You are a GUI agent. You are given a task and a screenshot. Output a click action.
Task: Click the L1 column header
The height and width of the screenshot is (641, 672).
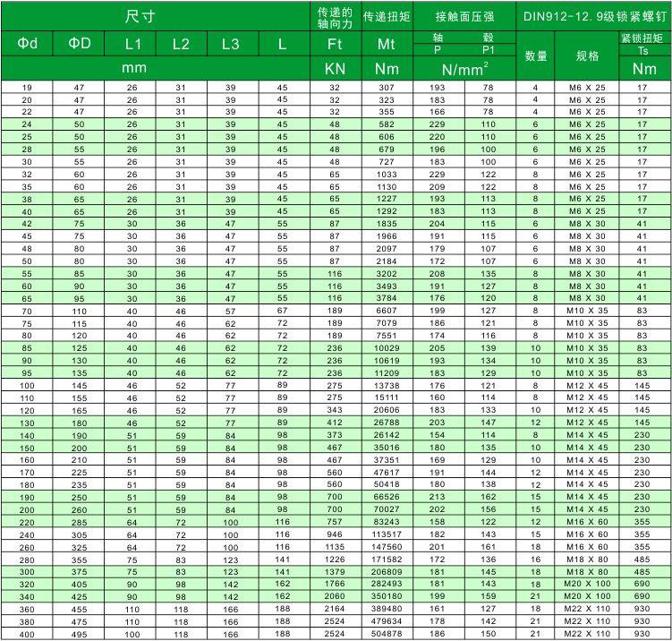coord(131,43)
